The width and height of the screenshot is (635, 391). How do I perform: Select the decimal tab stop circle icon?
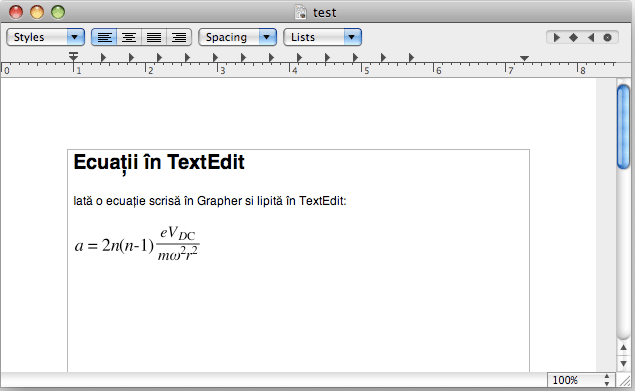(607, 38)
